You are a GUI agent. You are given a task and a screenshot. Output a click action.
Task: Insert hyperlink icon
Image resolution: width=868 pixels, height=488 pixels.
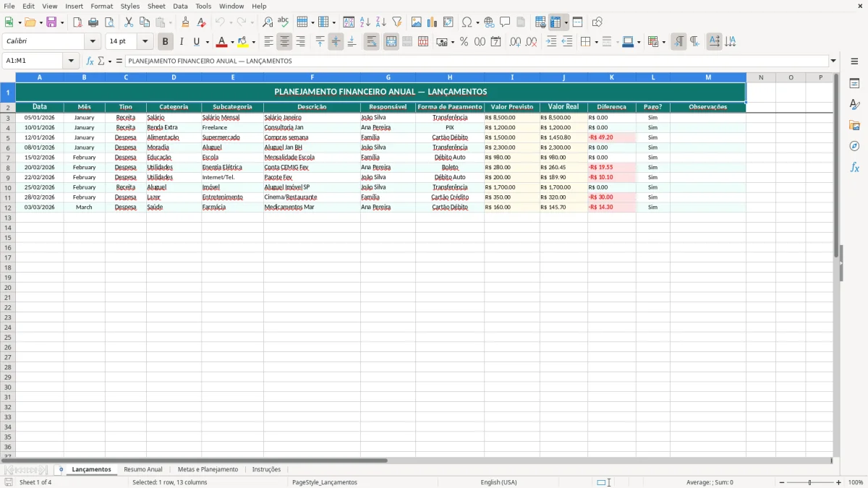489,22
